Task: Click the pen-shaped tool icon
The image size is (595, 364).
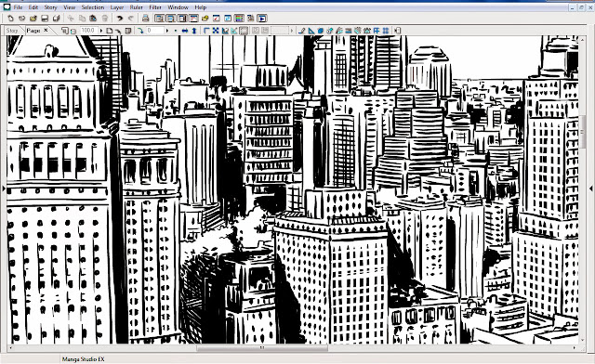Action: point(302,31)
